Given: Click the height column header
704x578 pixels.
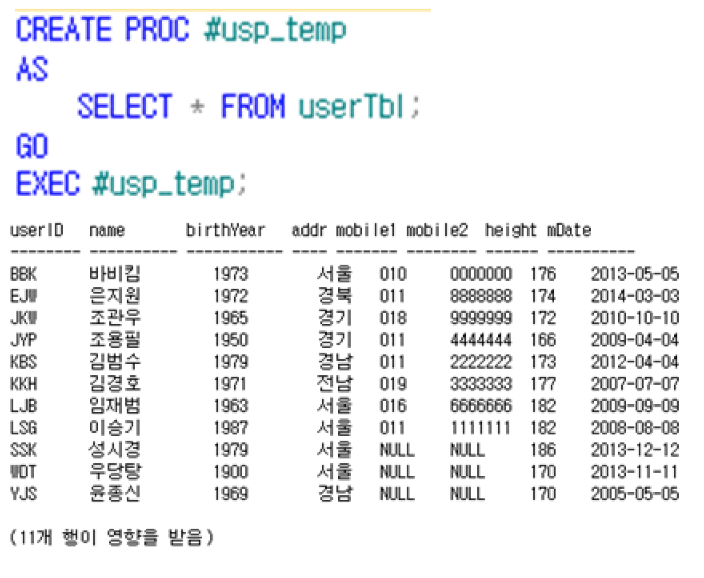Looking at the screenshot, I should point(510,230).
